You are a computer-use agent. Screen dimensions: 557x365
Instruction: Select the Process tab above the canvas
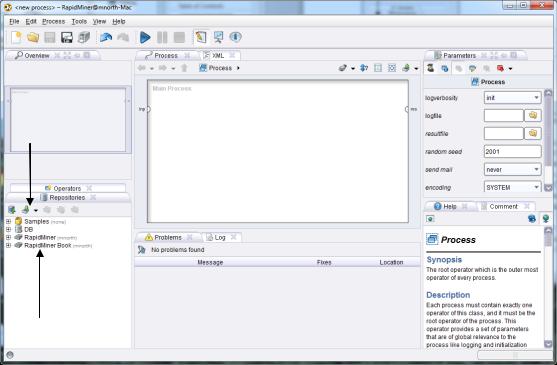point(166,56)
